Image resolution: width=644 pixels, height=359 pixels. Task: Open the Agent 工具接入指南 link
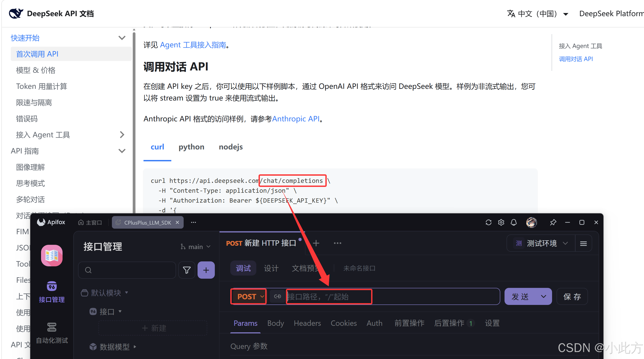coord(193,45)
